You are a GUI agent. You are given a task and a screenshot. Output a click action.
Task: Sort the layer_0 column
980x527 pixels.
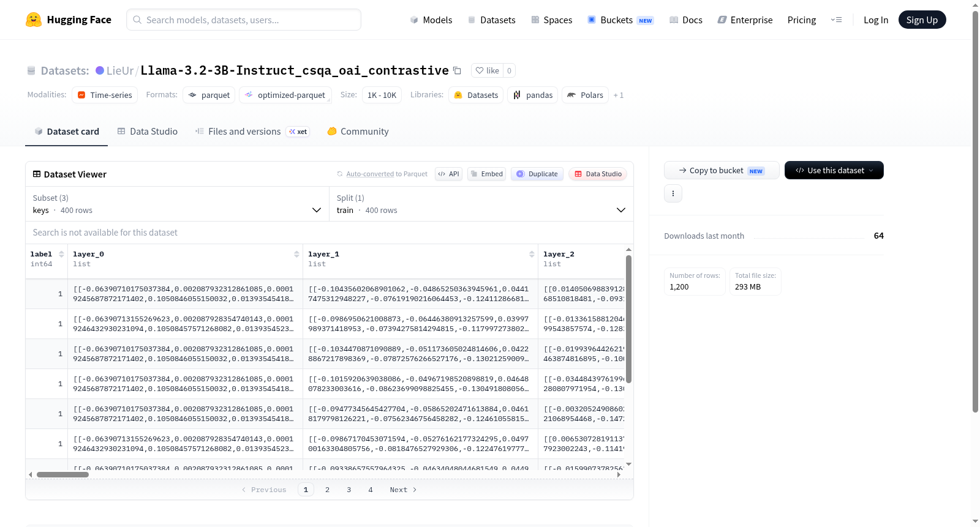click(x=296, y=254)
